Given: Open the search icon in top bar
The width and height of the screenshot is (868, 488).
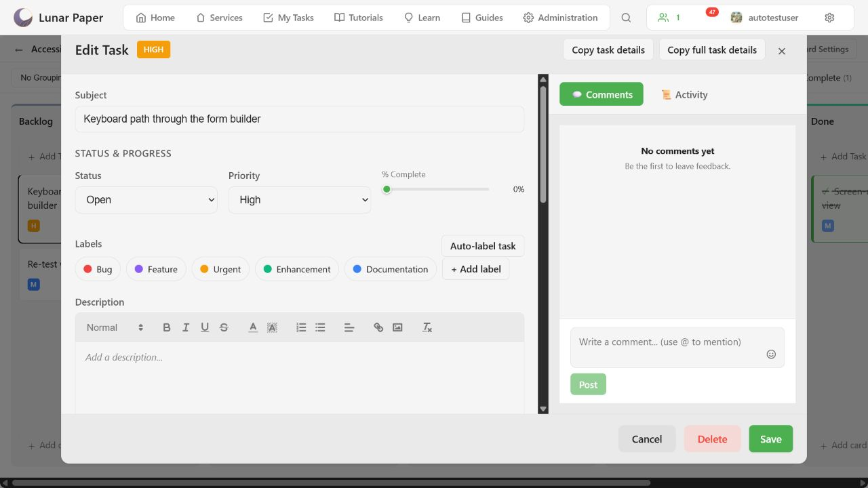Looking at the screenshot, I should point(626,18).
